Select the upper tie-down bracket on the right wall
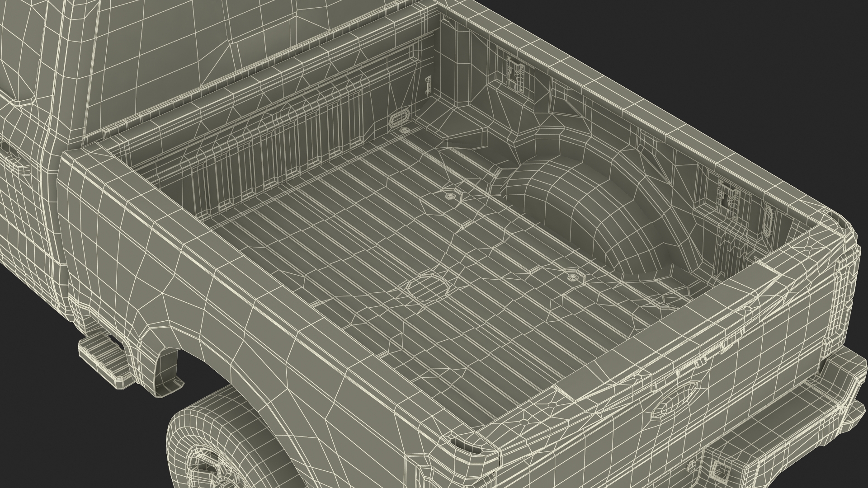Image resolution: width=868 pixels, height=488 pixels. [514, 75]
